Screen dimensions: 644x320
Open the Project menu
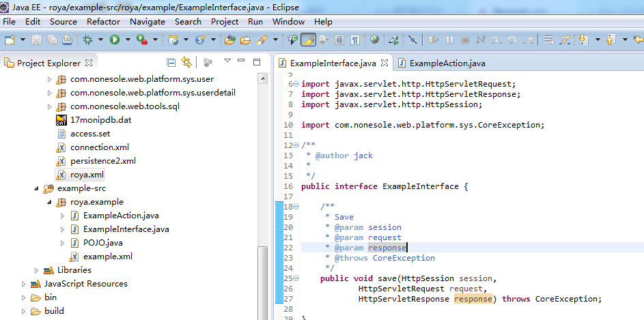(225, 22)
